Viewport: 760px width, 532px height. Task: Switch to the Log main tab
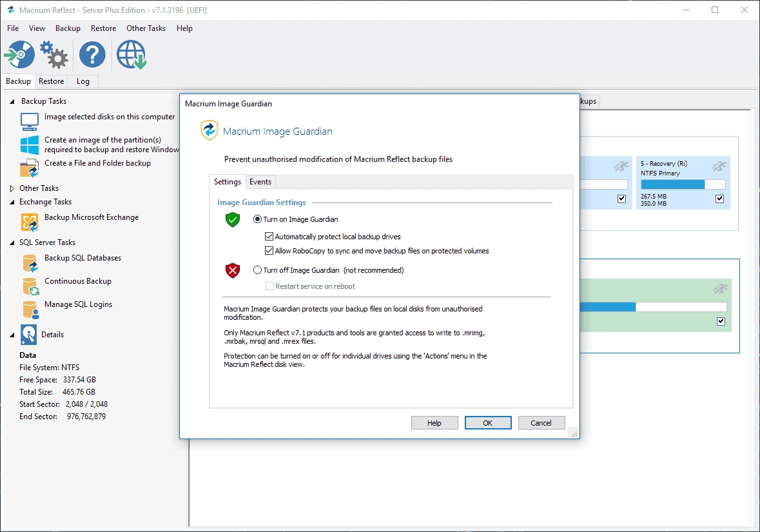pos(83,81)
